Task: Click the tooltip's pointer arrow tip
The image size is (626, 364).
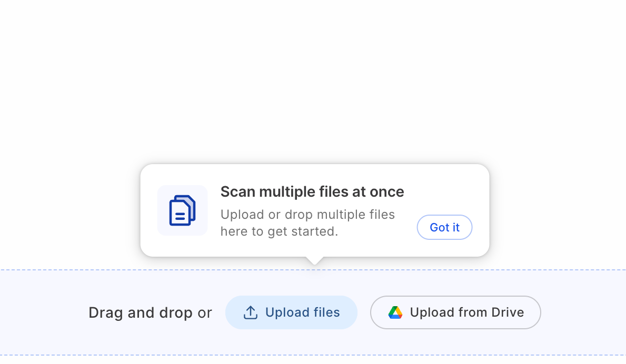Action: click(315, 262)
